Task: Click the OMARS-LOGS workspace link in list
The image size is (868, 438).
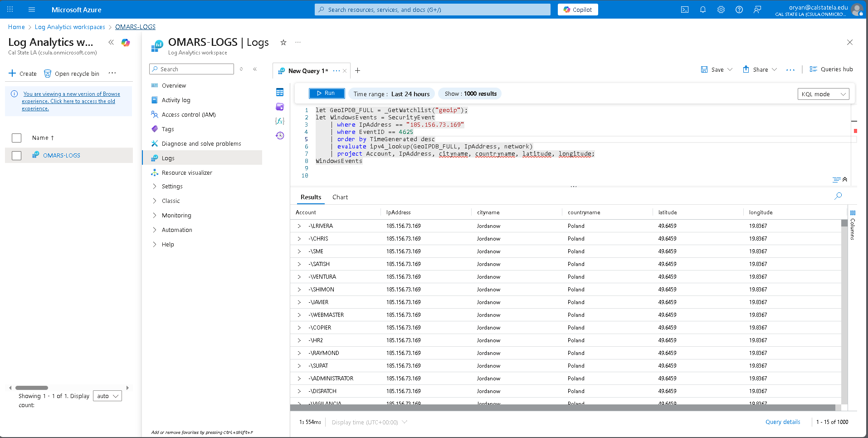Action: pyautogui.click(x=62, y=156)
